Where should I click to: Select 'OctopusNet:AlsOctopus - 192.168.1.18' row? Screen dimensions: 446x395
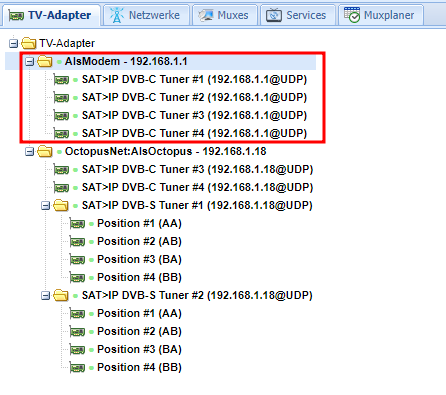166,152
